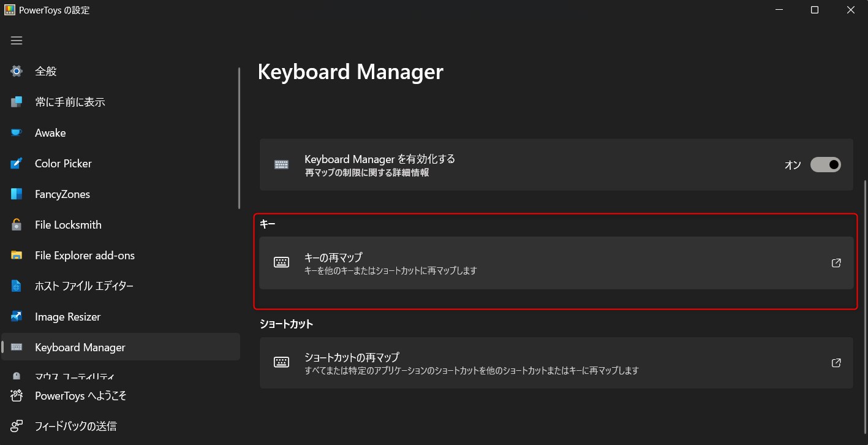Click the Color Picker eyedropper icon
Image resolution: width=868 pixels, height=445 pixels.
click(17, 163)
